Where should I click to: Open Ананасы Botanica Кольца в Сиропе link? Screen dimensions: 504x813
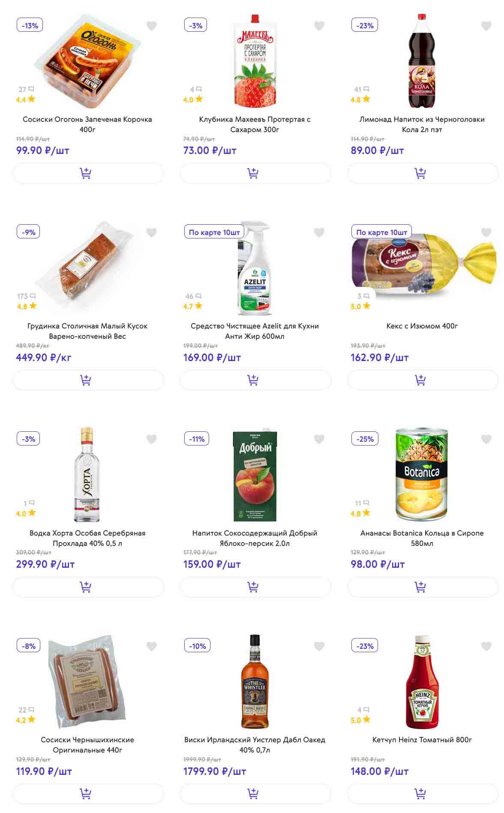[x=422, y=538]
